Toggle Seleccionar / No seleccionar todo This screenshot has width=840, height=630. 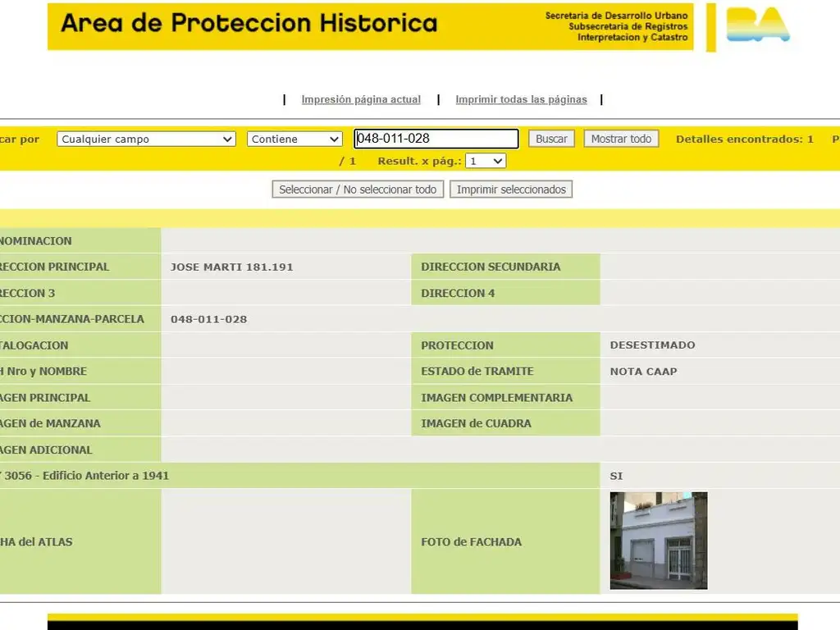click(358, 189)
